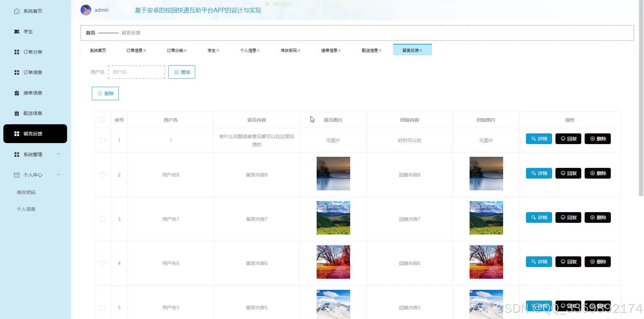Tick the checkbox for row 1
Screen dimensions: 644x319
click(x=103, y=140)
